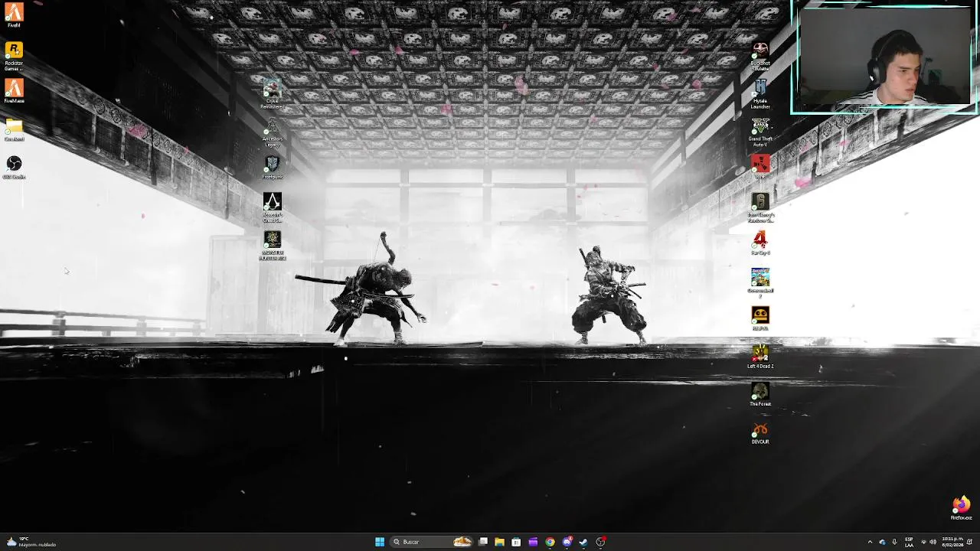
Task: Open Crysis Remastered desktop shortcut
Action: 272,94
